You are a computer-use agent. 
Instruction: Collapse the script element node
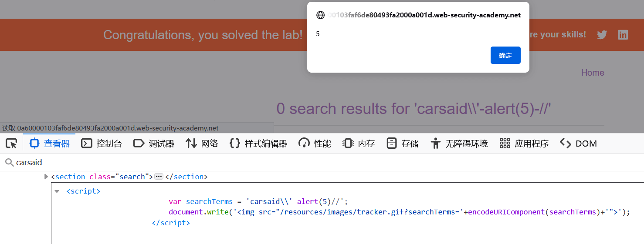(57, 191)
